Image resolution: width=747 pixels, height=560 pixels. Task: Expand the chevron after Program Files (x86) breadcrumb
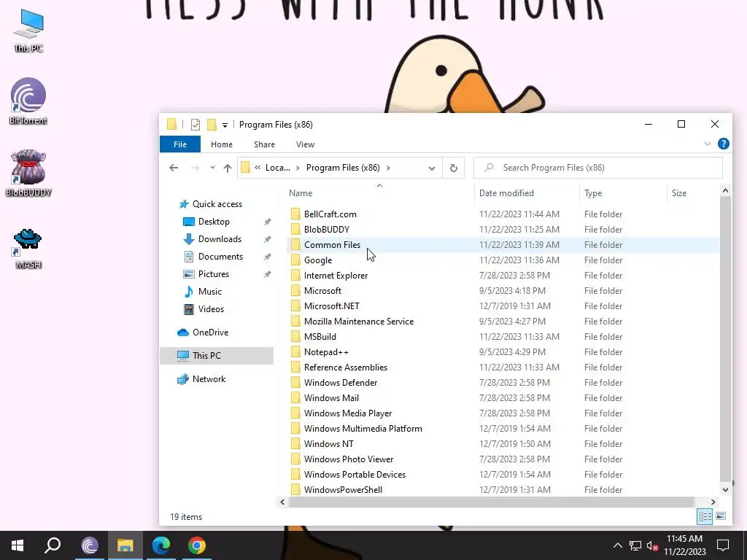tap(388, 168)
